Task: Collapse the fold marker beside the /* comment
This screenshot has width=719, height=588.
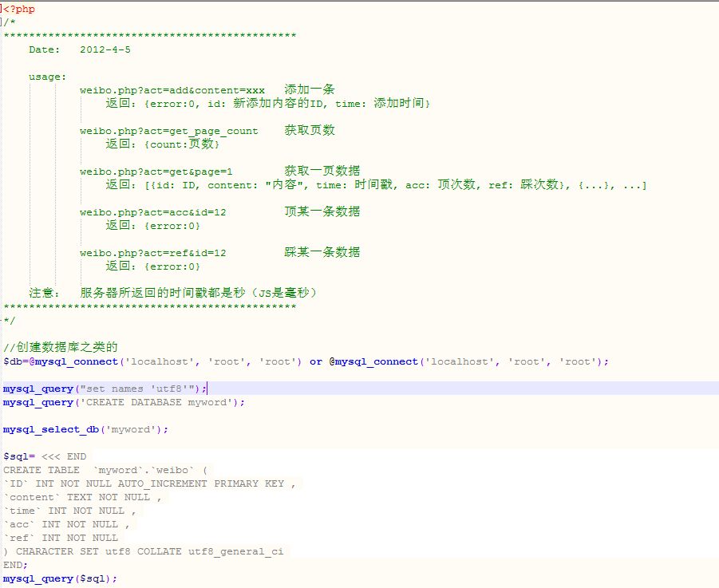Action: (2, 22)
